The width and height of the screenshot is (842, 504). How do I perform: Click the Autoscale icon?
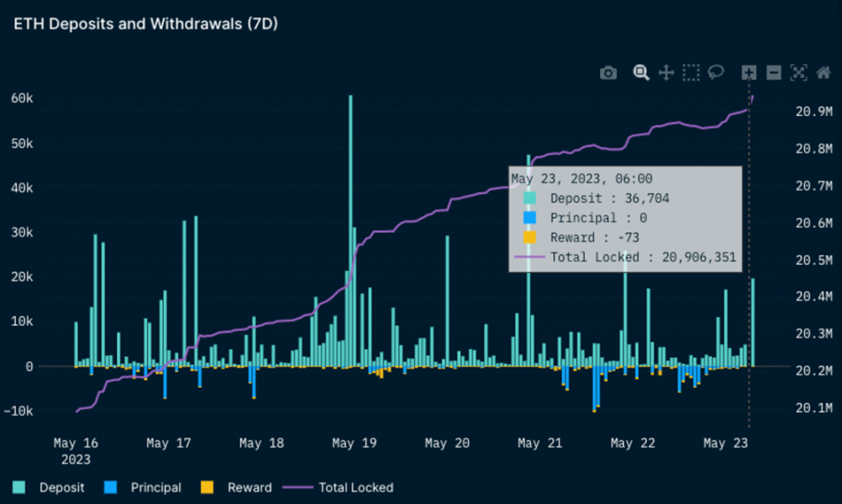point(799,73)
